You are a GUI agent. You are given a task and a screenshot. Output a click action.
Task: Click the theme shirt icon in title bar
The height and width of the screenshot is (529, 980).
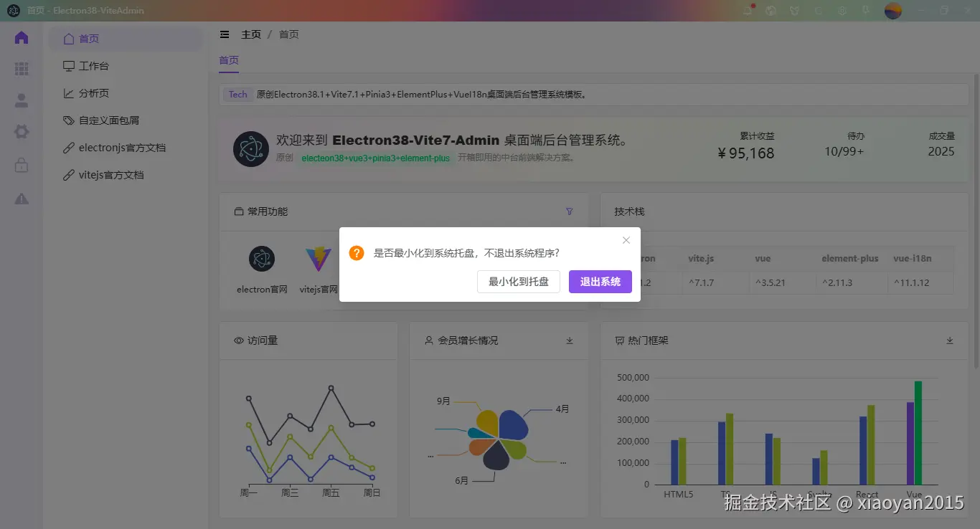(x=795, y=11)
